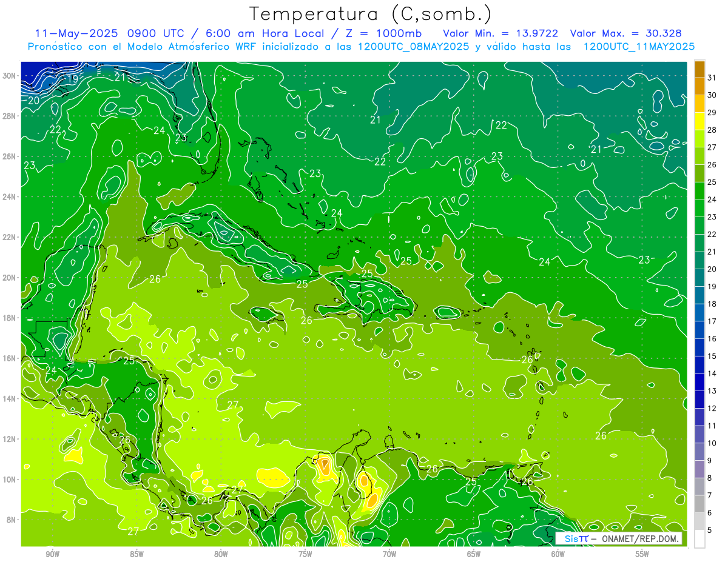Click the colorbar scale label '18'
Image resolution: width=728 pixels, height=562 pixels.
(x=712, y=304)
